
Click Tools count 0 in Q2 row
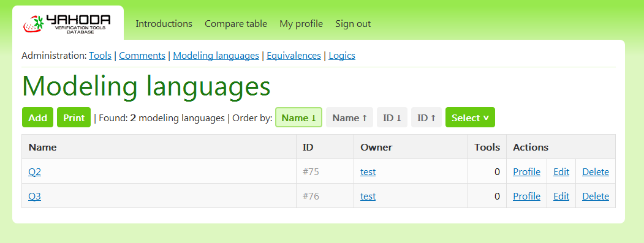[497, 171]
